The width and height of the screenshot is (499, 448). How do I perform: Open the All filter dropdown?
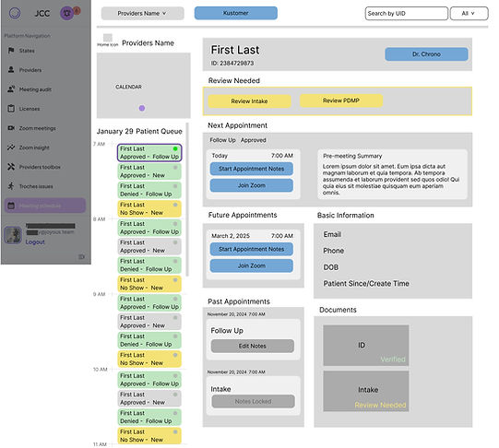(x=469, y=13)
